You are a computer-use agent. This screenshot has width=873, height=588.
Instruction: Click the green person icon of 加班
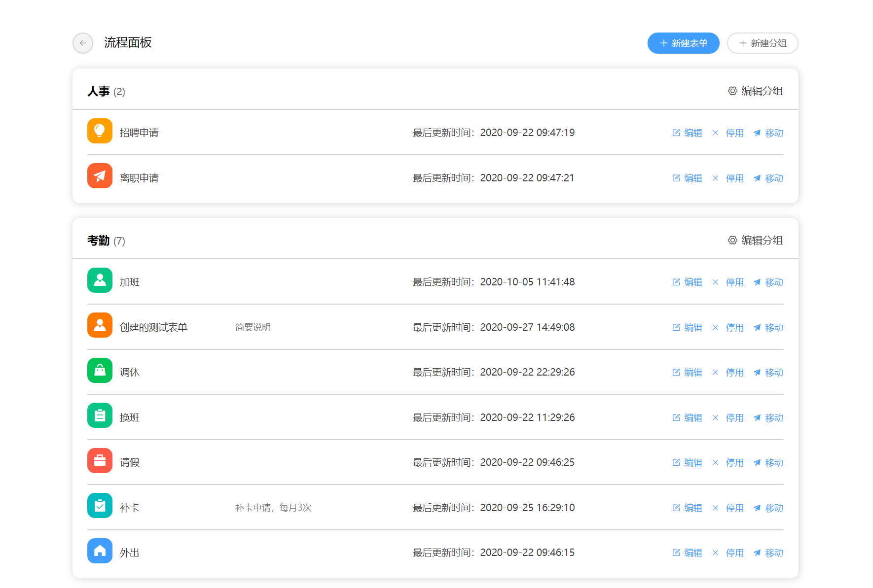click(100, 280)
